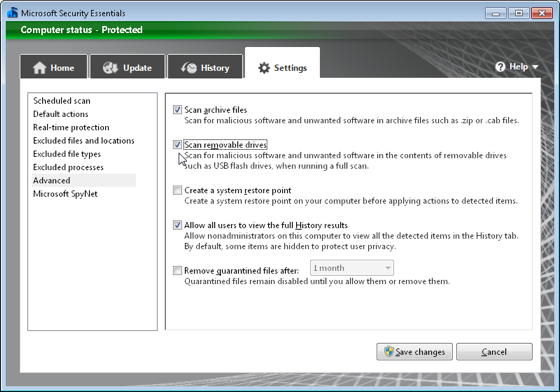Expand the Help dropdown arrow
Image resolution: width=560 pixels, height=392 pixels.
point(535,67)
